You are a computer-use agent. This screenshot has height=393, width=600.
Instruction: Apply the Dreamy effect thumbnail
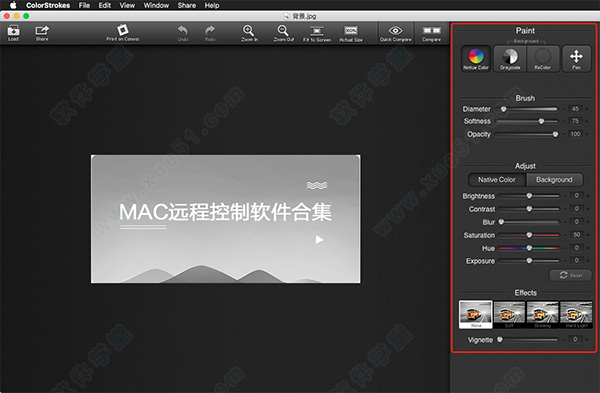[543, 314]
